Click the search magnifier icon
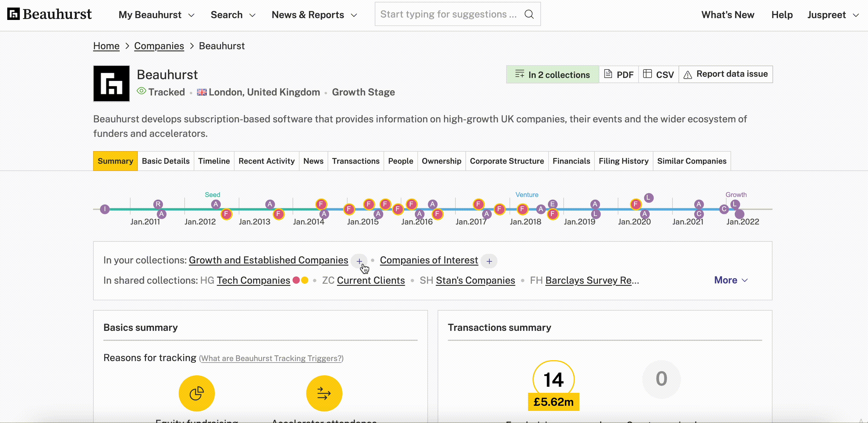868x423 pixels. click(529, 14)
